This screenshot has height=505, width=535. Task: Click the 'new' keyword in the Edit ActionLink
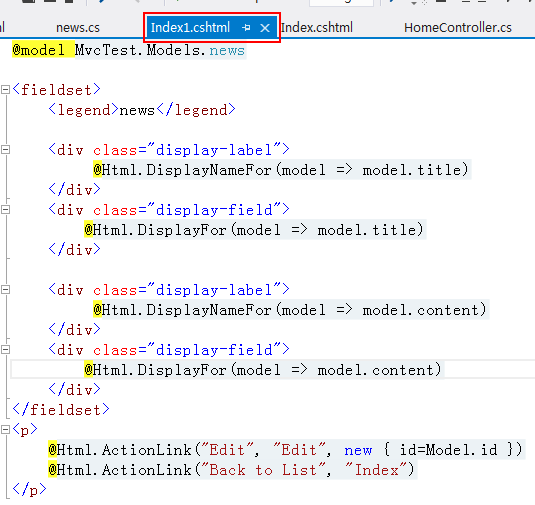[358, 450]
